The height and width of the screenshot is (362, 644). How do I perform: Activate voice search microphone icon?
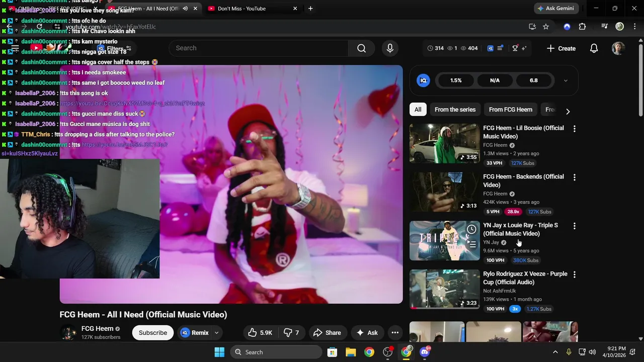click(x=390, y=48)
